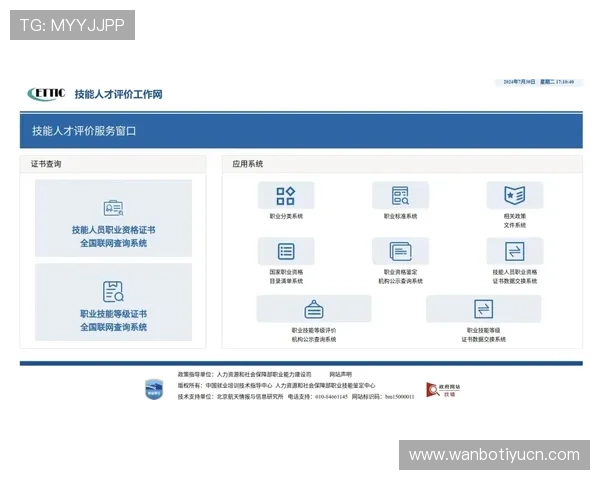Click the certificate search icon for 职业技能等级证书
This screenshot has height=480, width=600.
[113, 292]
